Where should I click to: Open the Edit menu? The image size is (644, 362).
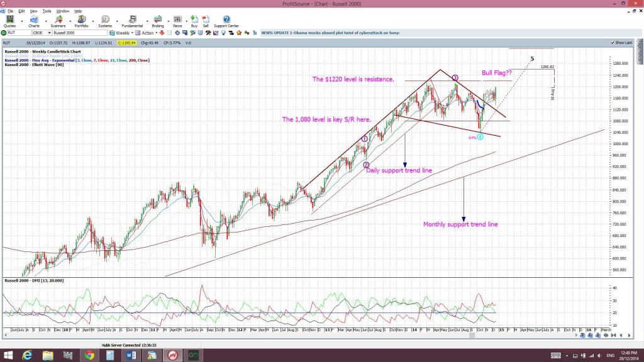tap(21, 11)
